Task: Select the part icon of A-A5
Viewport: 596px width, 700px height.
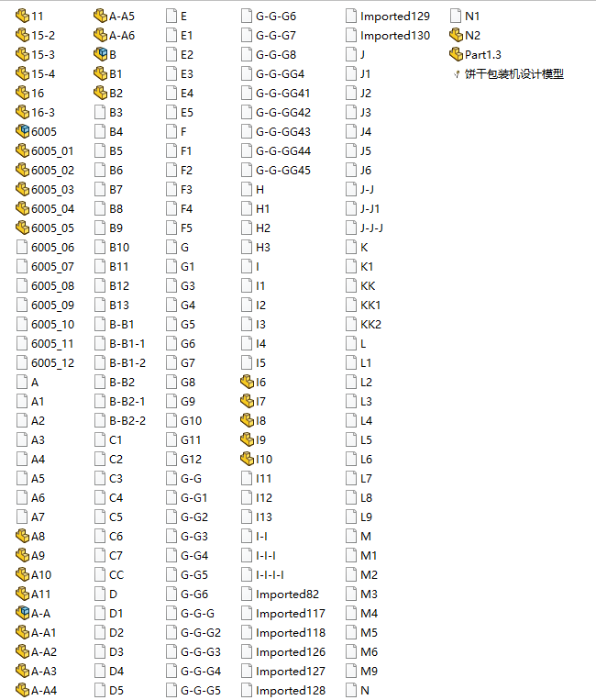Action: (x=100, y=17)
